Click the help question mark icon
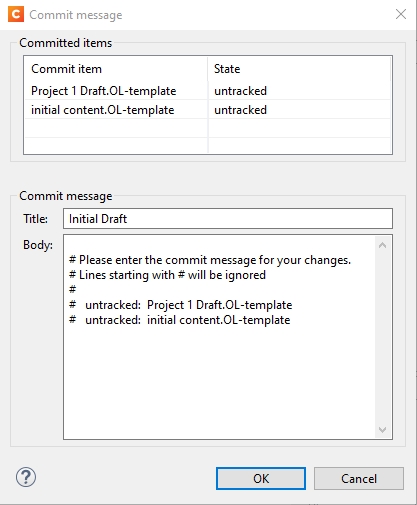The width and height of the screenshot is (417, 505). (x=26, y=477)
